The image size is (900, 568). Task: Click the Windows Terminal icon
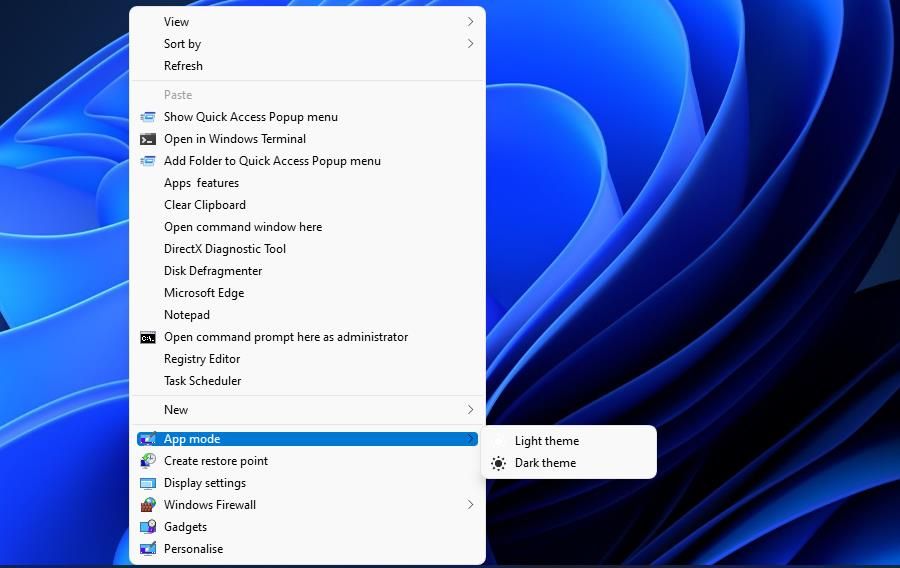click(x=148, y=139)
